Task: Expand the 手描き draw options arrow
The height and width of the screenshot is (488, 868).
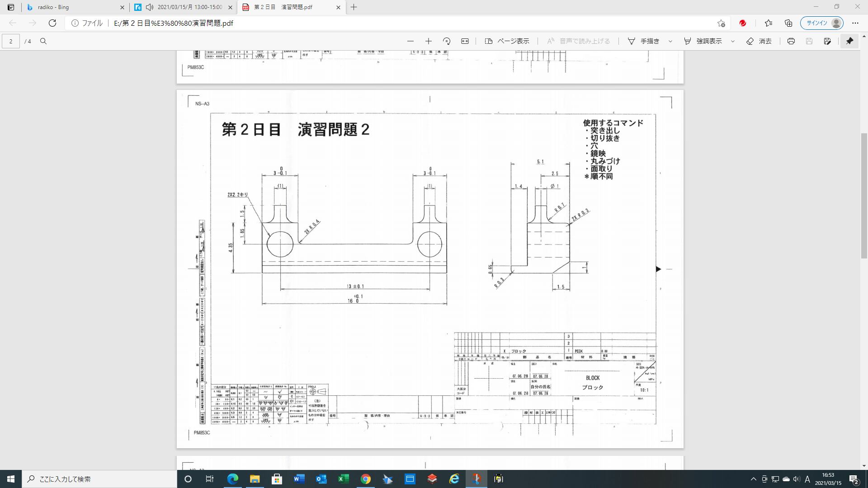Action: pyautogui.click(x=670, y=41)
